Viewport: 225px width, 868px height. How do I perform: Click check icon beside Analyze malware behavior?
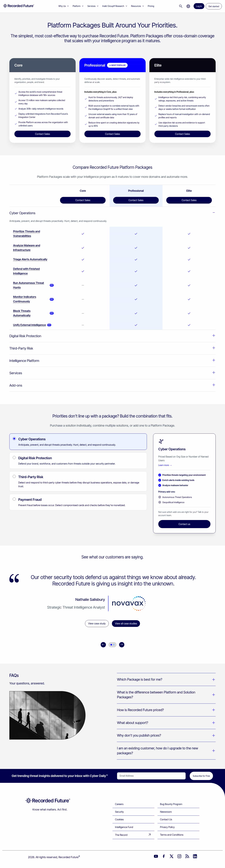click(160, 485)
